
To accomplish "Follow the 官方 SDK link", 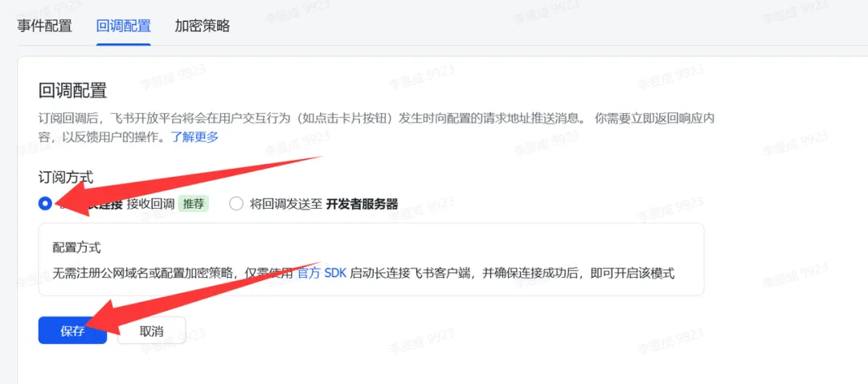I will tap(321, 273).
